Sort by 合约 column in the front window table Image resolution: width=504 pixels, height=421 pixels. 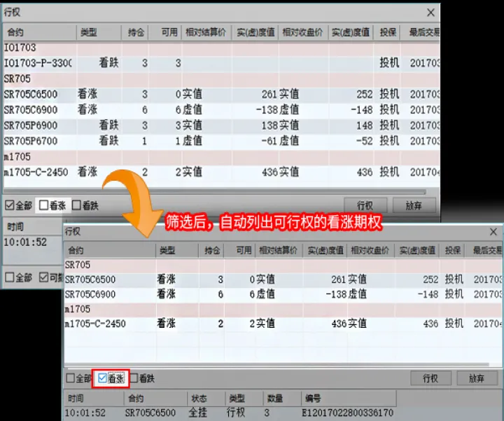click(110, 250)
